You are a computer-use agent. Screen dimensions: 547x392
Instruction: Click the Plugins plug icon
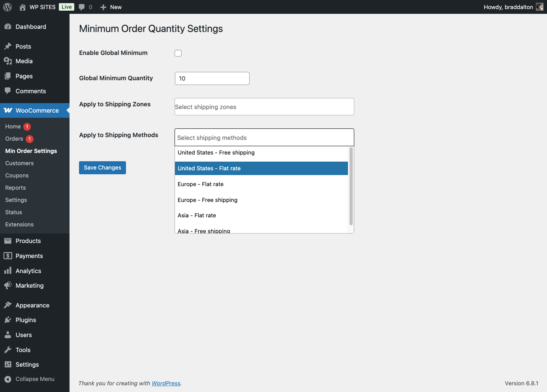8,320
